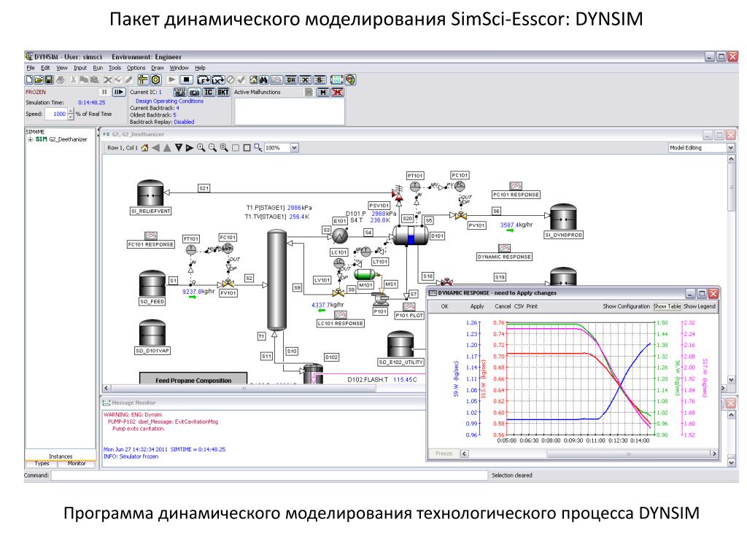This screenshot has width=747, height=560.
Task: Click the Speed value input field
Action: [x=57, y=114]
